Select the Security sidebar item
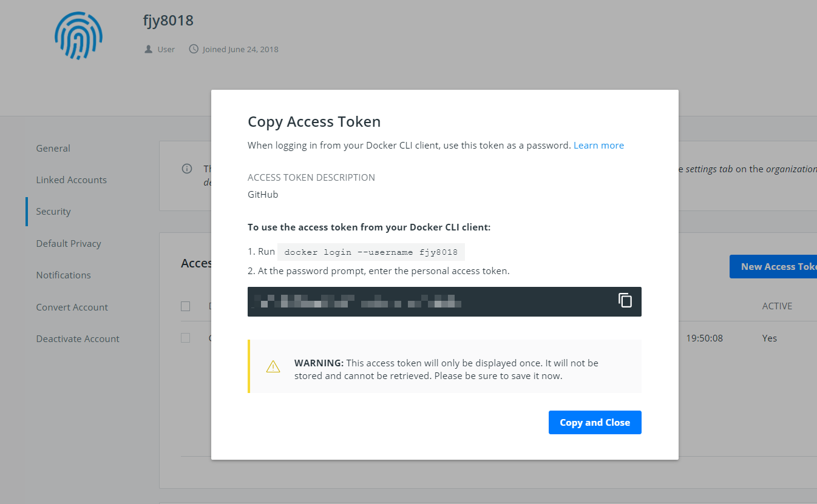Viewport: 817px width, 504px height. [x=53, y=212]
